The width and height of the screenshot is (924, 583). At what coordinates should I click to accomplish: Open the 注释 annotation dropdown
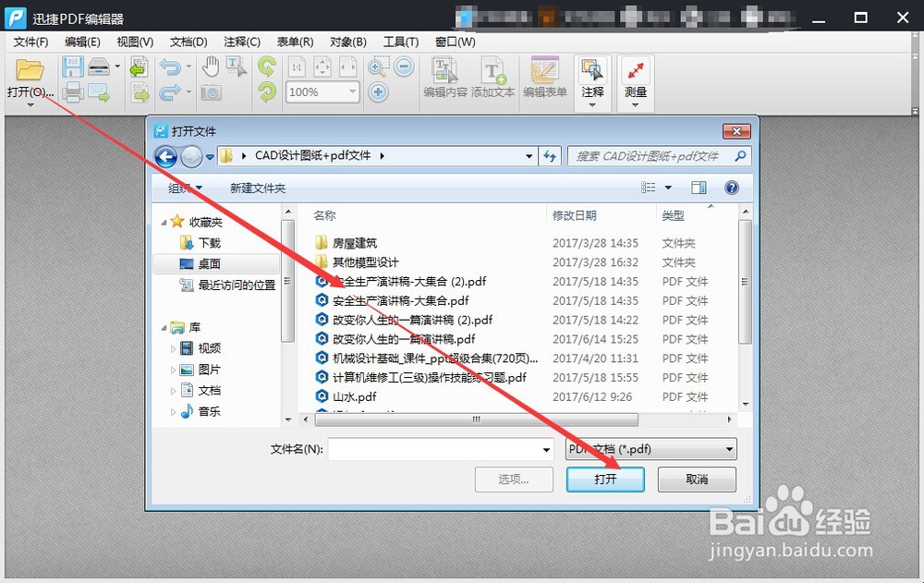pos(592,105)
